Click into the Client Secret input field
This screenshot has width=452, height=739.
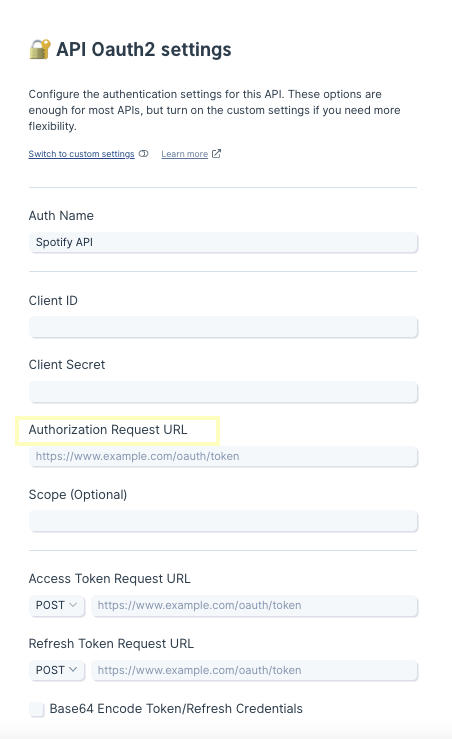tap(223, 392)
